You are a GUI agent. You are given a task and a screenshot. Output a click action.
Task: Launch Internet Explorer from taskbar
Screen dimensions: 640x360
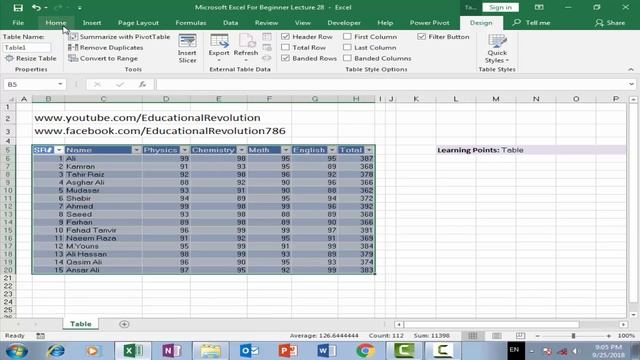[x=56, y=351]
